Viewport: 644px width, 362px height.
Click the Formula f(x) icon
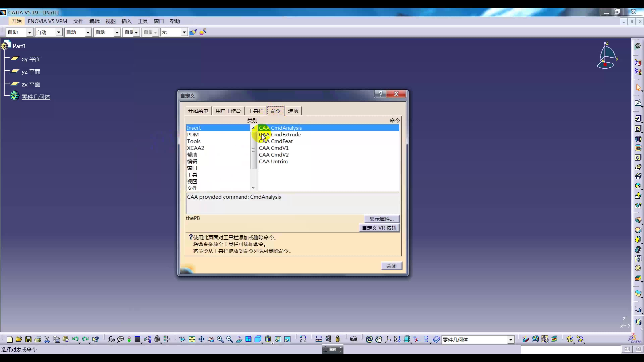[111, 339]
